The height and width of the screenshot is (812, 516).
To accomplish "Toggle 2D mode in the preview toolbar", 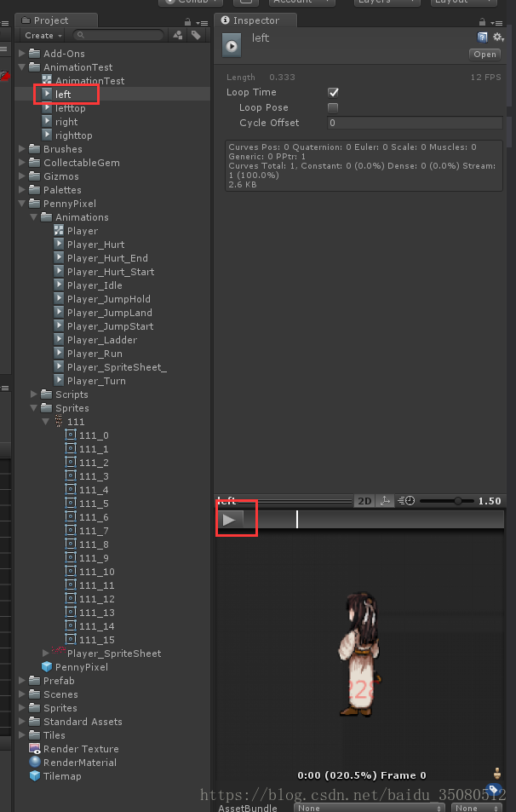I will (365, 501).
